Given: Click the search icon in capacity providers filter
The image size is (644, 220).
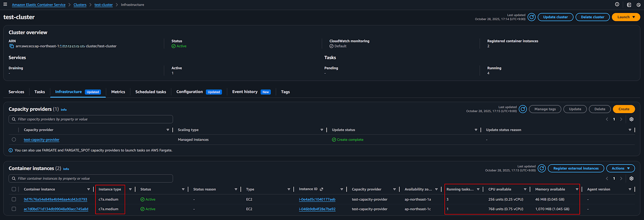Looking at the screenshot, I should (14, 119).
